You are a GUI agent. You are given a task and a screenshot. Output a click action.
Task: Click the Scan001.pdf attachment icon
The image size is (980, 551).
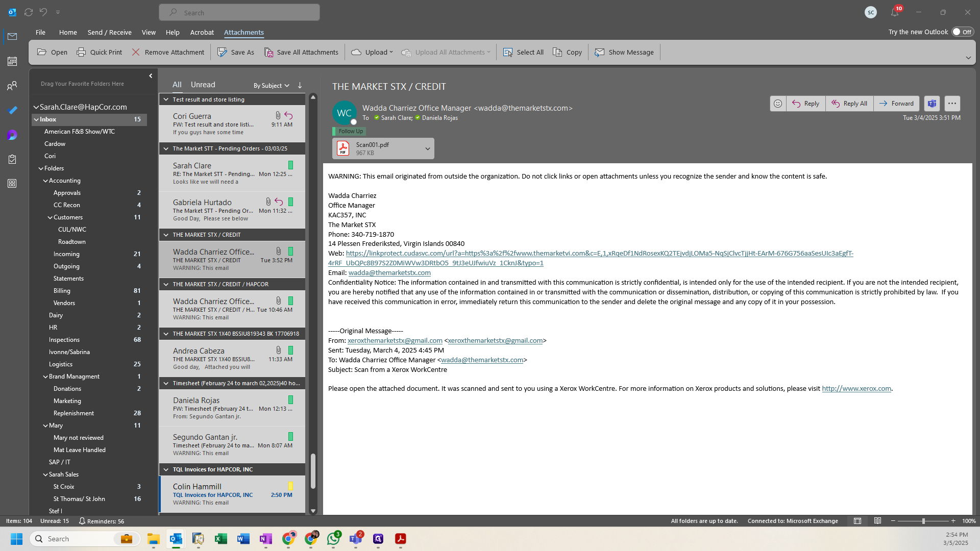point(343,148)
